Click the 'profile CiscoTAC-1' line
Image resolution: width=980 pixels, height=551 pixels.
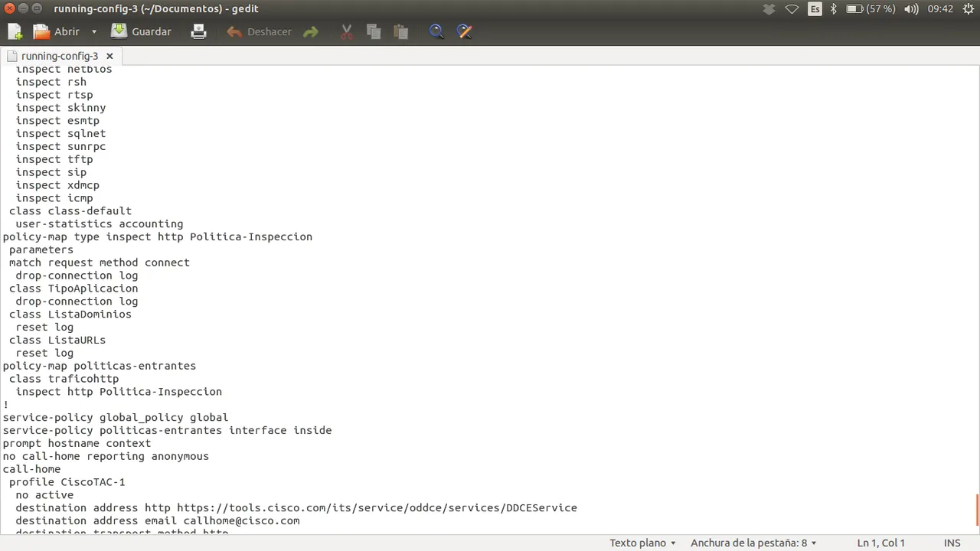(67, 482)
